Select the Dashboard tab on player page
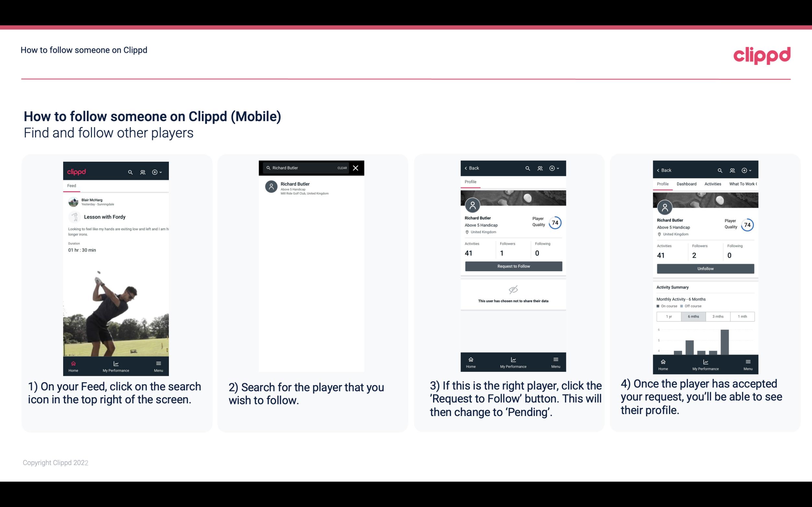The width and height of the screenshot is (812, 507). [x=687, y=184]
